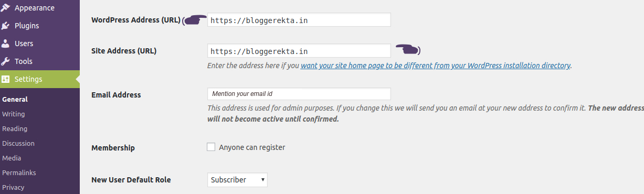Open Privacy settings item
The image size is (644, 194).
point(13,187)
